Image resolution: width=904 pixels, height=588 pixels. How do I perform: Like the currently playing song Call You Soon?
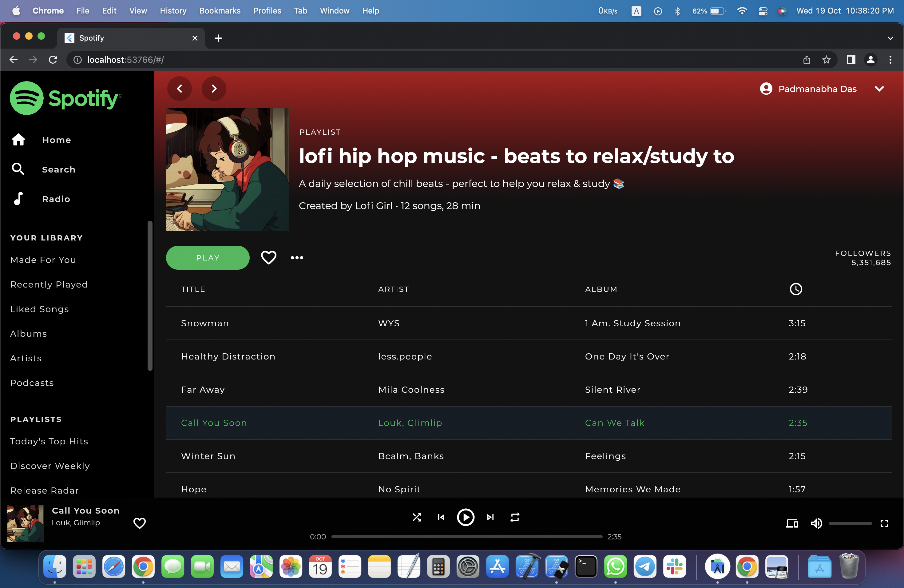[x=139, y=523]
